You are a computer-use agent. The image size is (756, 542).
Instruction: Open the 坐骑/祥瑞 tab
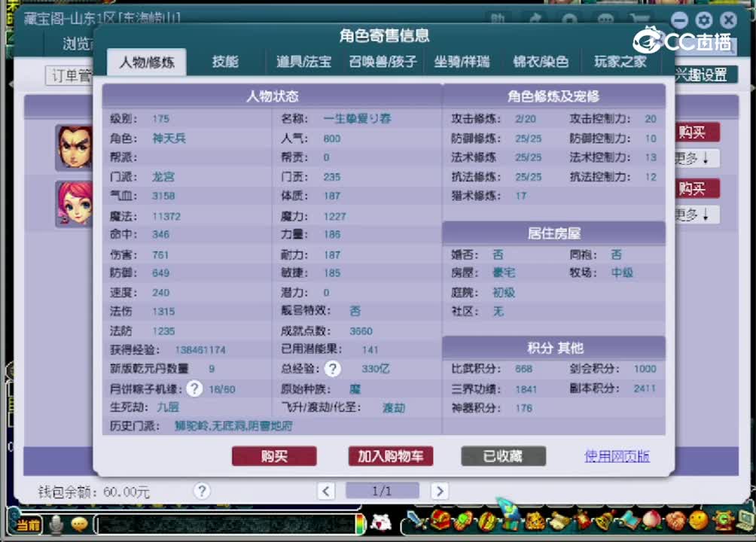pyautogui.click(x=462, y=62)
